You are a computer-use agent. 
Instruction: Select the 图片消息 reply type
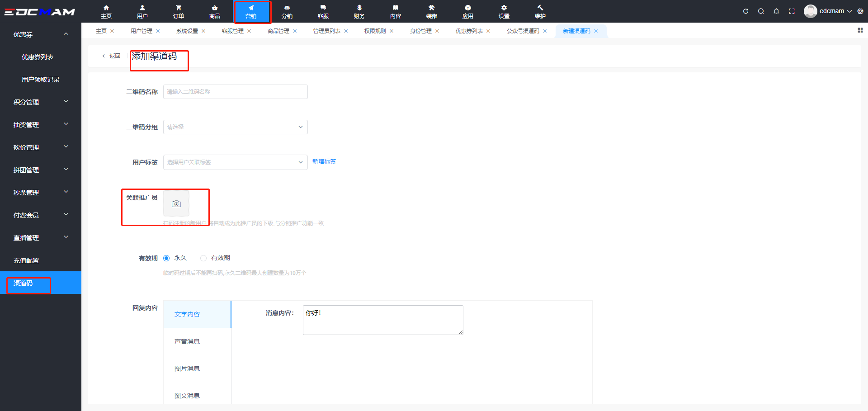[187, 368]
